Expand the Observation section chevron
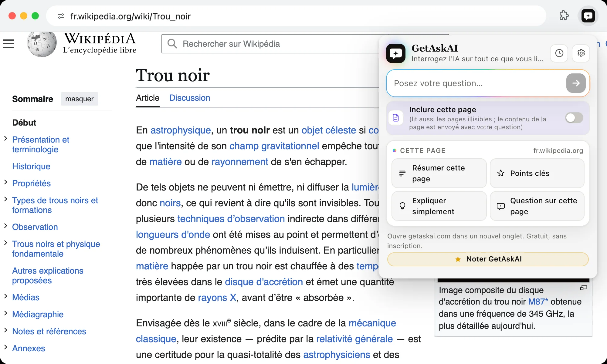Viewport: 607px width, 364px height. pos(5,226)
